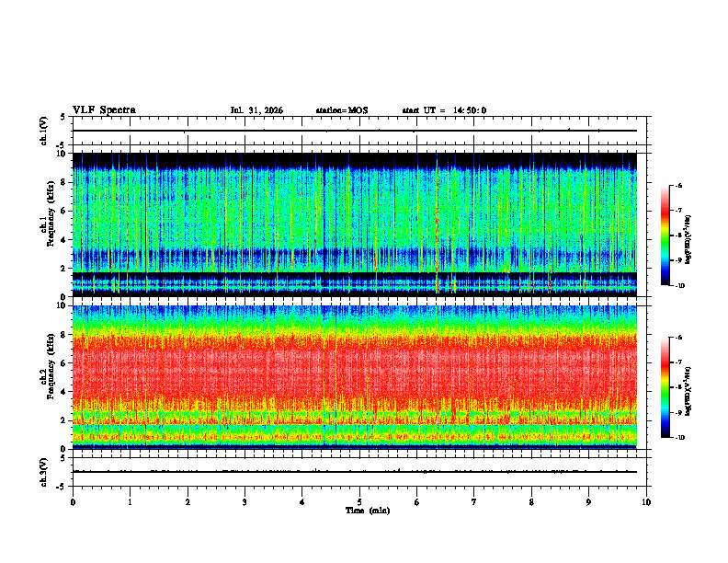728x563 pixels.
Task: Click the Jul. 31, 2026 date label
Action: [256, 110]
